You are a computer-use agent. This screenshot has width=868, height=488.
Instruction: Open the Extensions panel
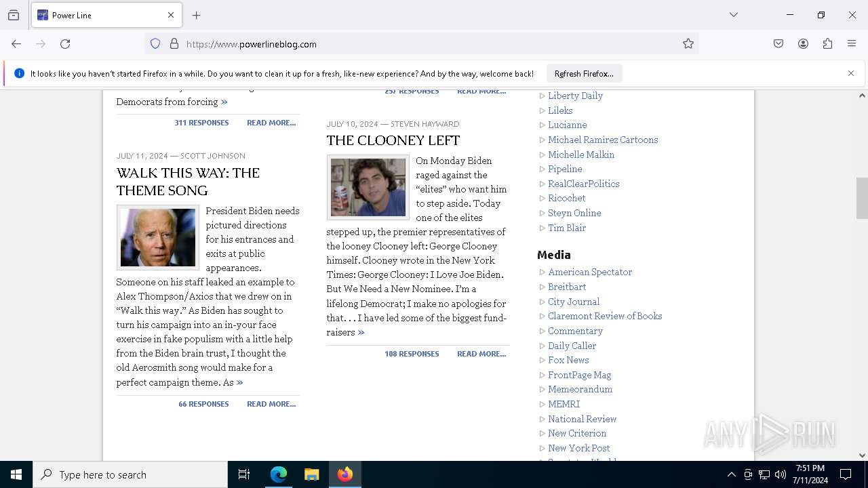(827, 44)
